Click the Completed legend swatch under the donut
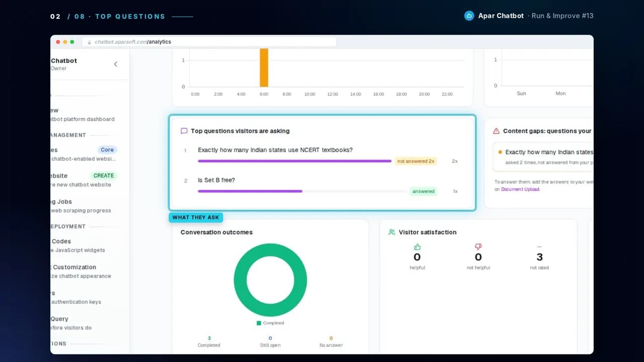This screenshot has width=644, height=362. click(x=259, y=323)
